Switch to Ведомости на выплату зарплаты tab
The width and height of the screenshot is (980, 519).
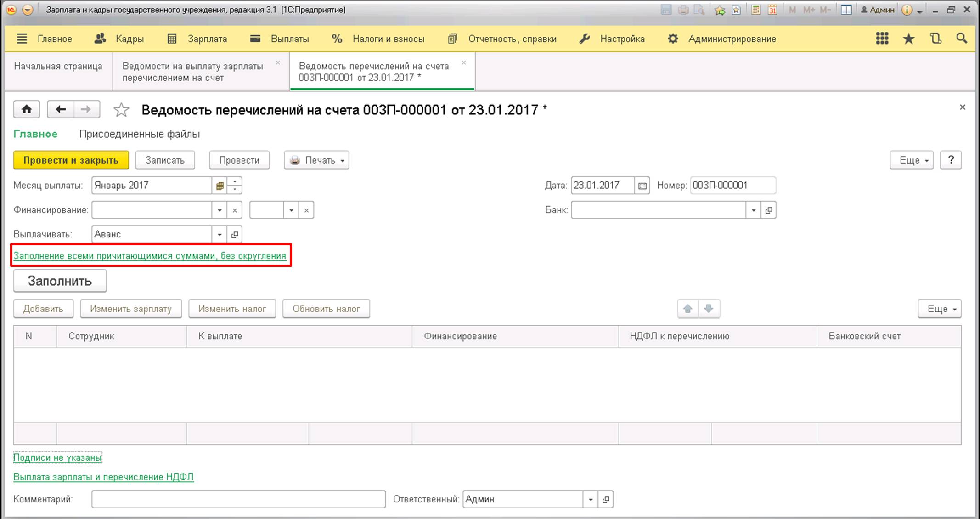193,72
